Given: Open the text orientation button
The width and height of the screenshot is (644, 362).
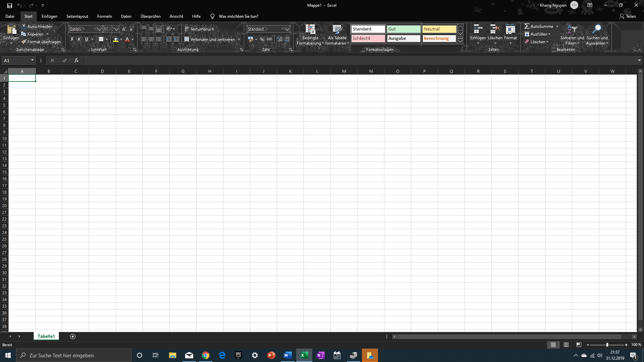Looking at the screenshot, I should 169,29.
